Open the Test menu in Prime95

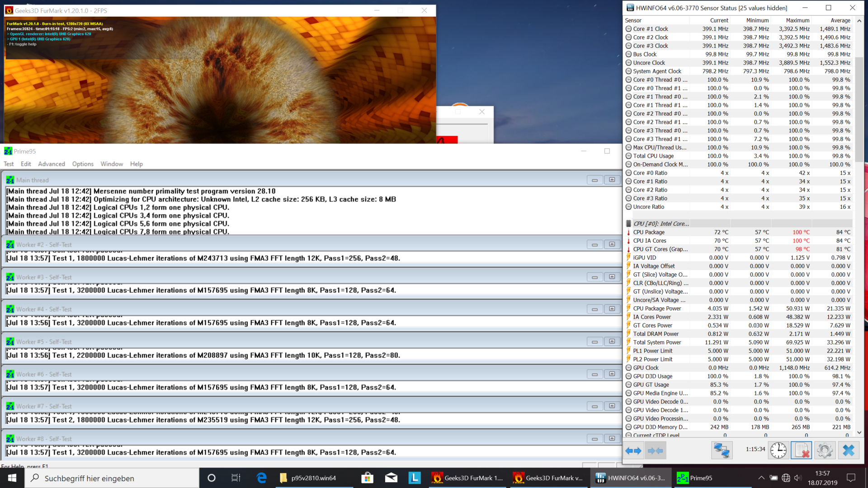(9, 164)
